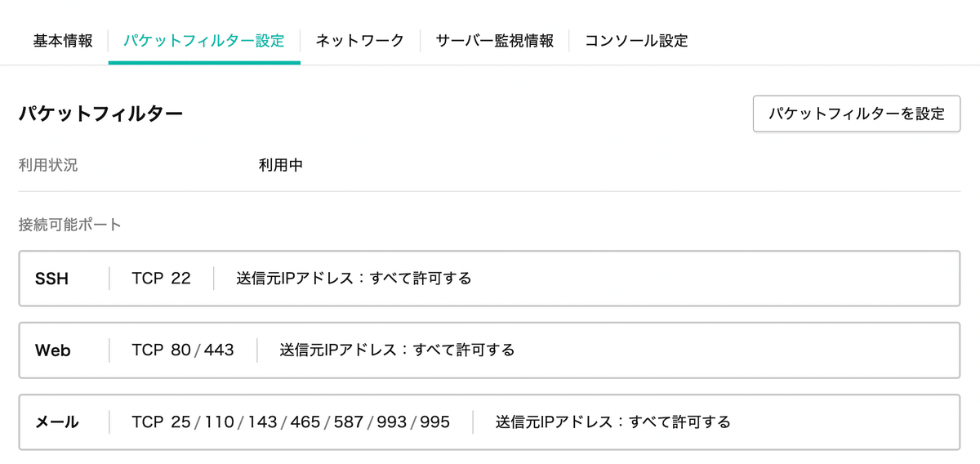The width and height of the screenshot is (980, 464).
Task: Click the 利用中 status value
Action: [x=281, y=165]
